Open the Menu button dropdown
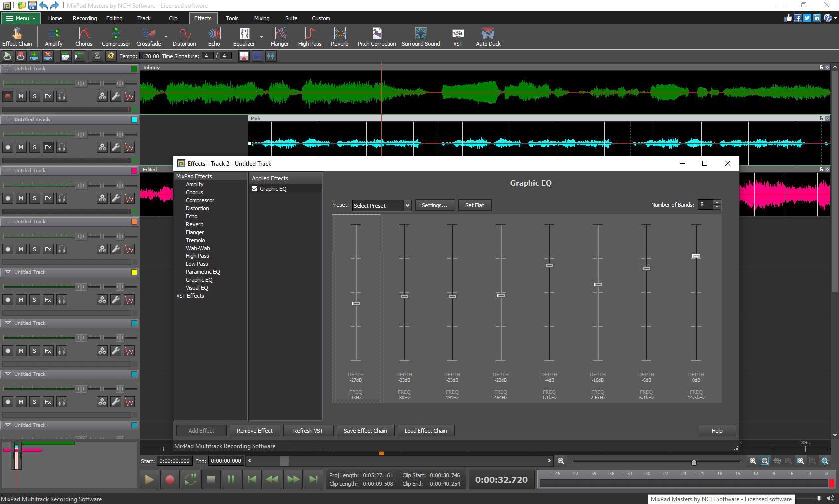This screenshot has height=504, width=839. pyautogui.click(x=20, y=18)
